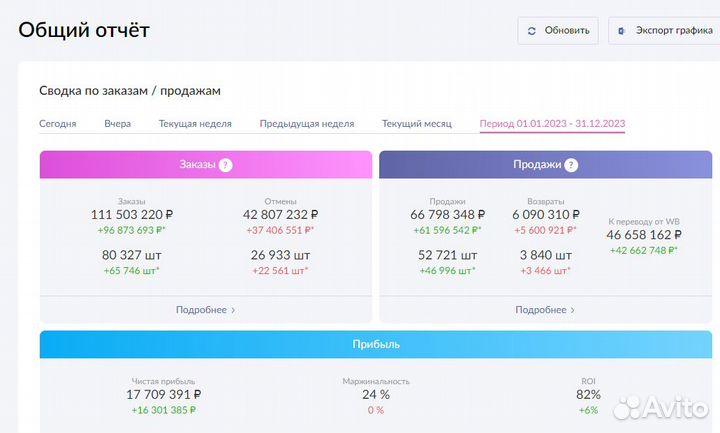The image size is (720, 433).
Task: Open the help icon next to Продажи
Action: [572, 165]
